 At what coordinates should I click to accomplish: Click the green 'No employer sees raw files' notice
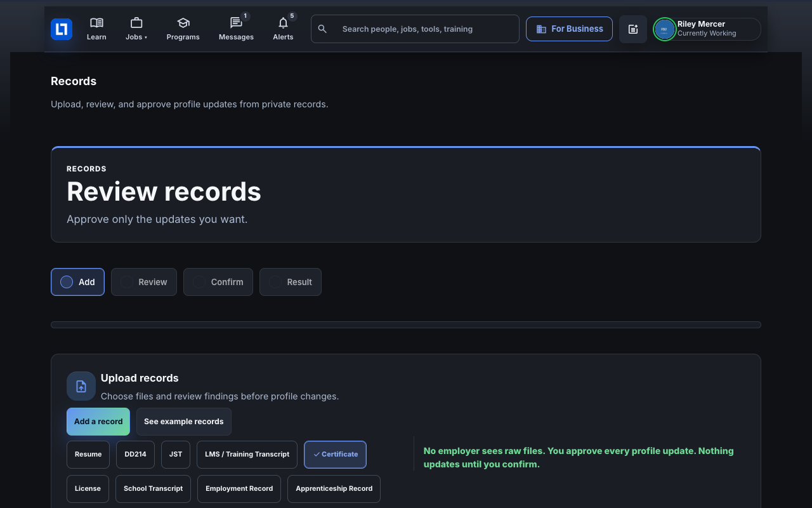[x=579, y=457]
